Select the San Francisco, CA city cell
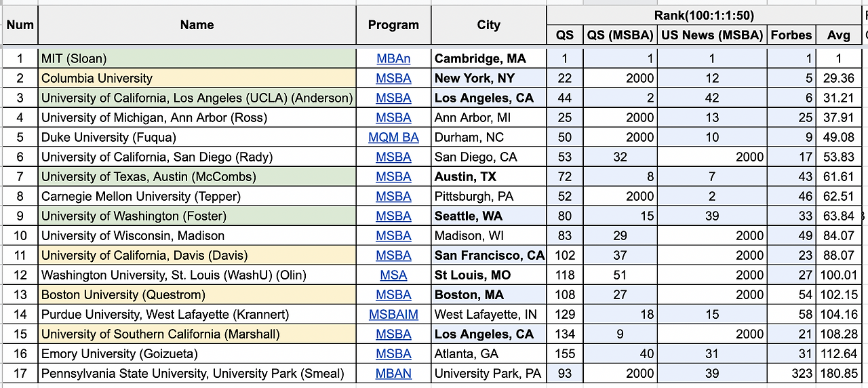 [488, 255]
